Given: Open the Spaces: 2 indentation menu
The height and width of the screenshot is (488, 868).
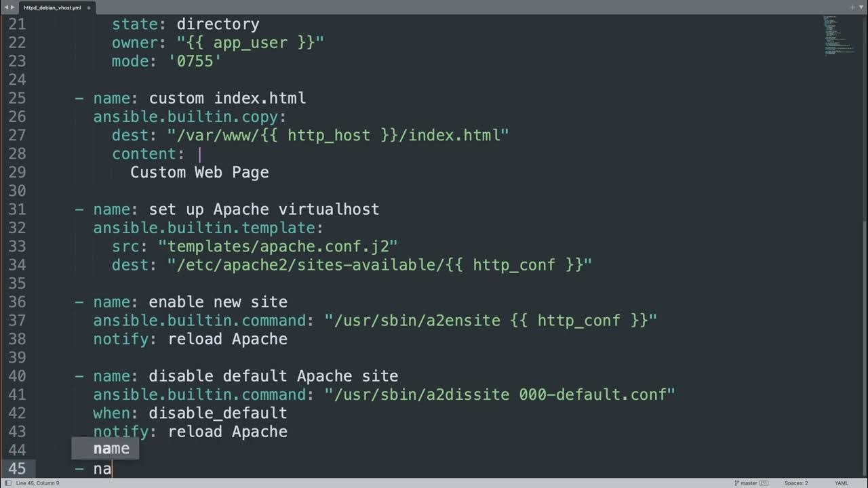Looking at the screenshot, I should pos(798,483).
